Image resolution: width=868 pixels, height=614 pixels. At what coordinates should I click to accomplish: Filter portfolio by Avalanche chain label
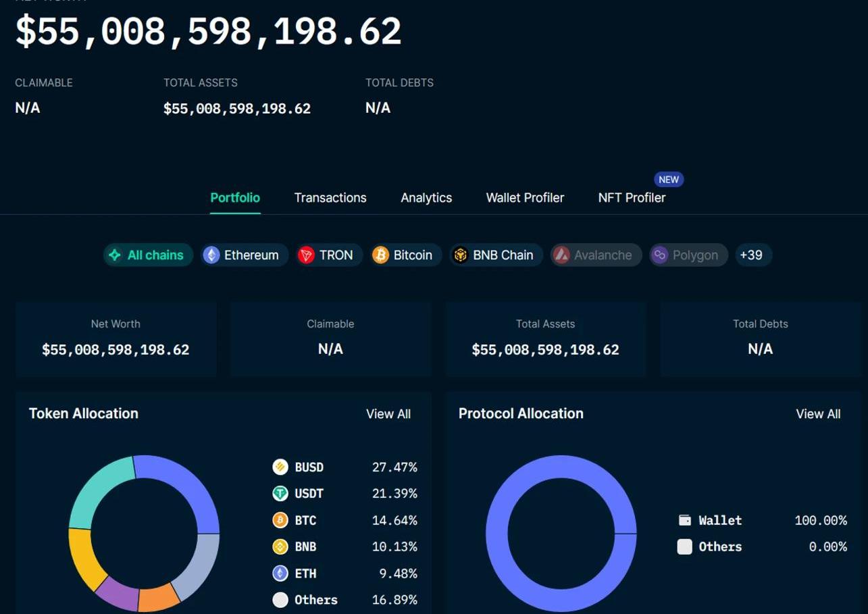(x=603, y=255)
